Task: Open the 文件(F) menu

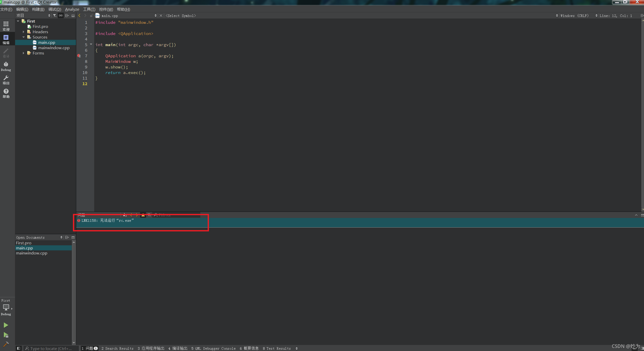Action: pyautogui.click(x=6, y=9)
